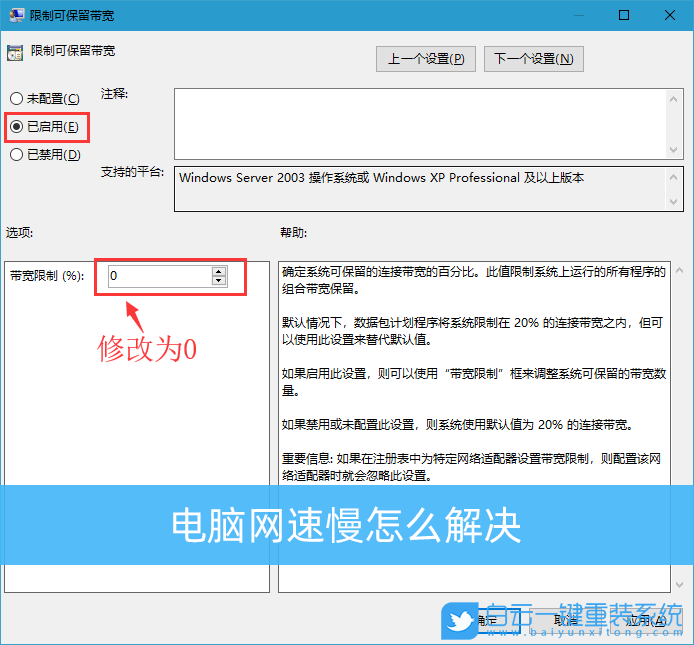Select the 已启用(E) radio option
Viewport: 694px width, 645px height.
tap(44, 127)
